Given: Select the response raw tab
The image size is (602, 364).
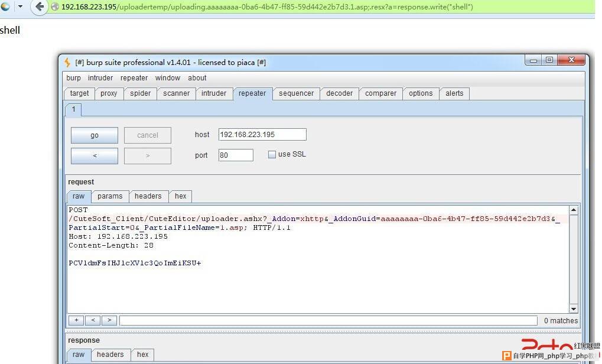Looking at the screenshot, I should [79, 355].
